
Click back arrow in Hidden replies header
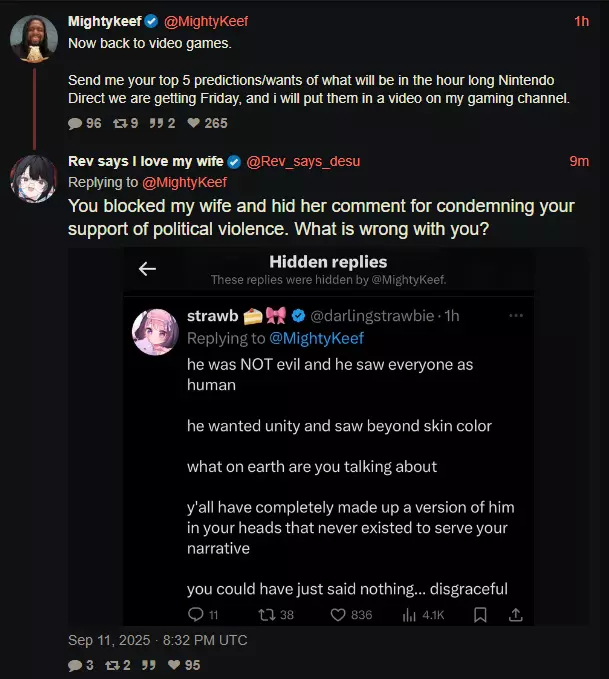pyautogui.click(x=147, y=269)
